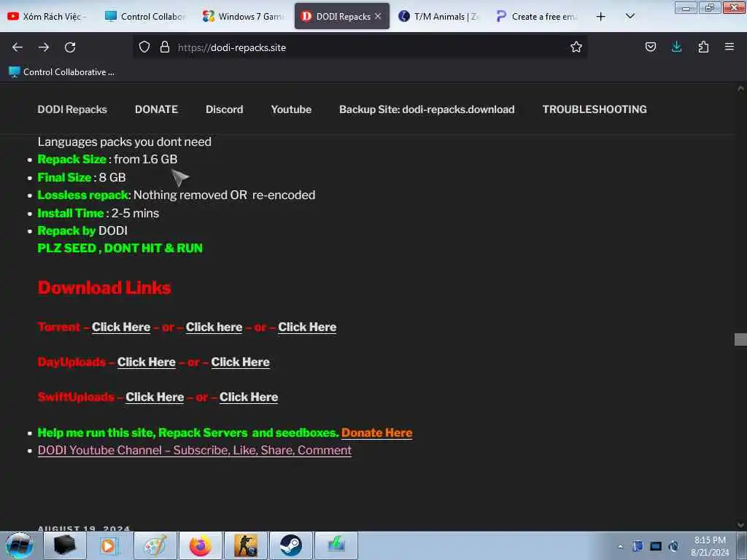Open the Firefox application menu
The image size is (747, 560).
pos(729,47)
